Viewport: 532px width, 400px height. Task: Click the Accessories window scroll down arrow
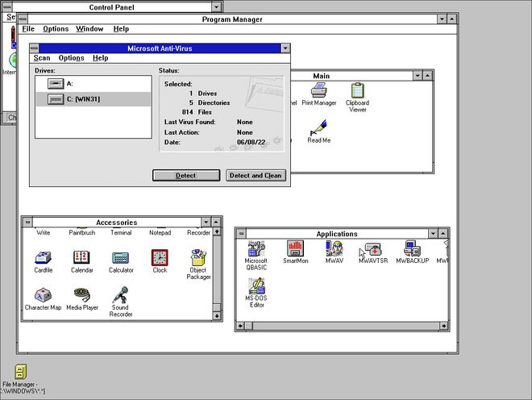(217, 316)
